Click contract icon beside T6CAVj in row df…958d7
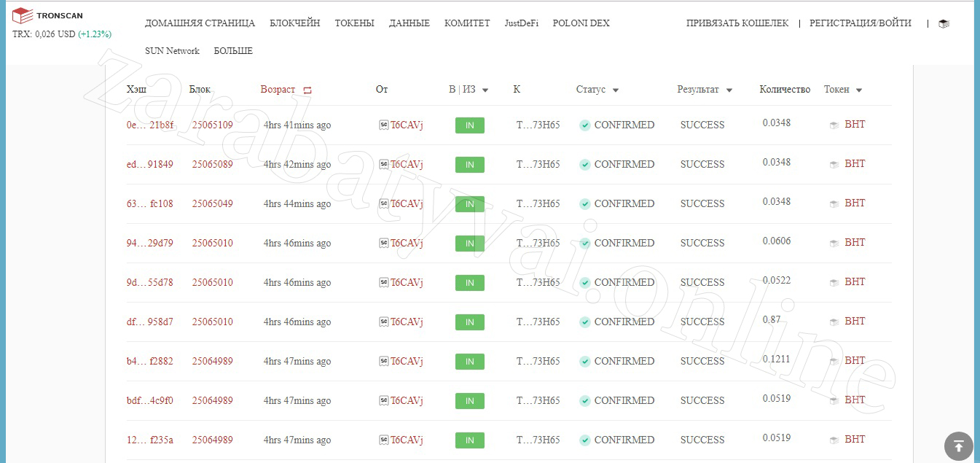980x463 pixels. click(383, 322)
